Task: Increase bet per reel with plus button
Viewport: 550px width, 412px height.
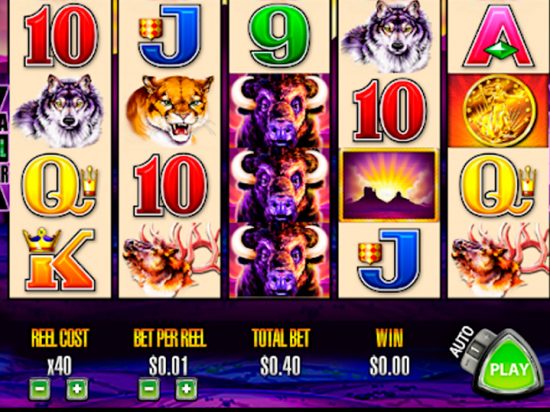Action: tap(186, 389)
